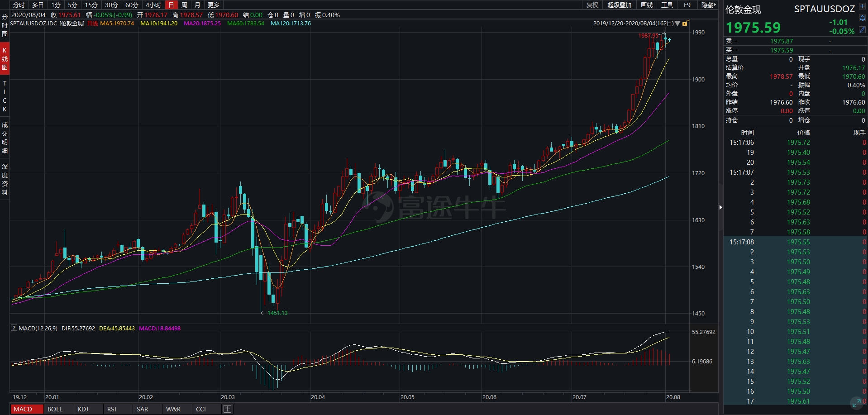This screenshot has width=868, height=415.
Task: Add indicator with plus button after CCI
Action: pos(227,409)
